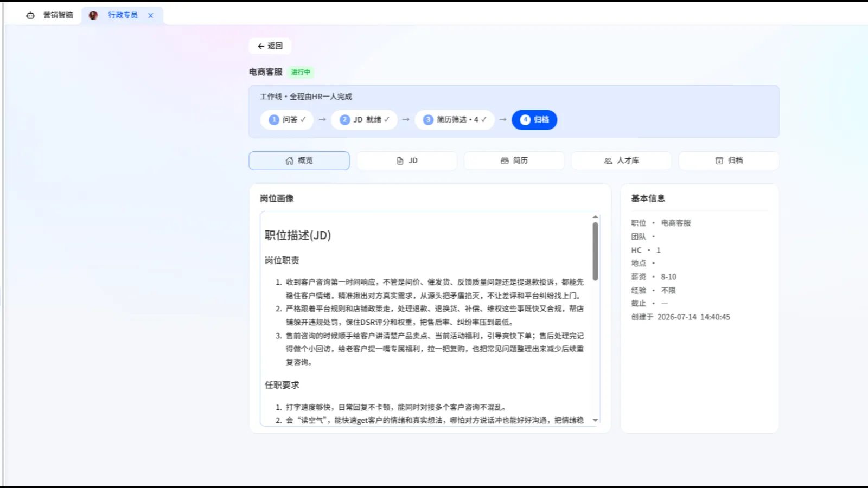Click the 岗位画像 panel title
Image resolution: width=868 pixels, height=488 pixels.
coord(277,198)
